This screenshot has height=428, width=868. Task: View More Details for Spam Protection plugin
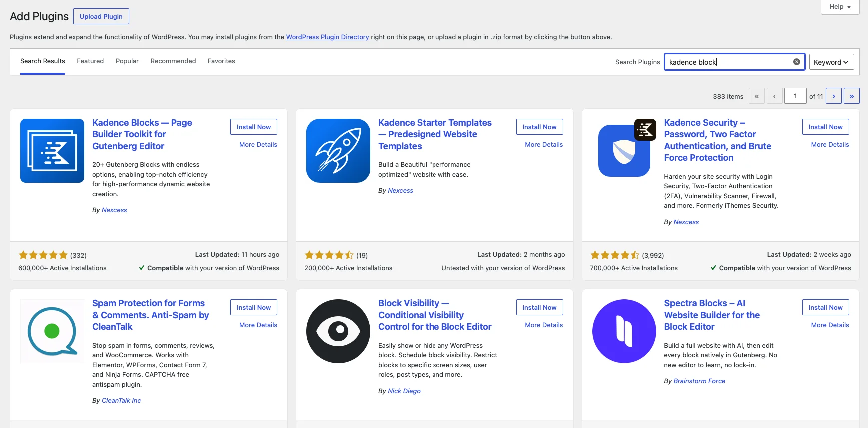pyautogui.click(x=258, y=325)
